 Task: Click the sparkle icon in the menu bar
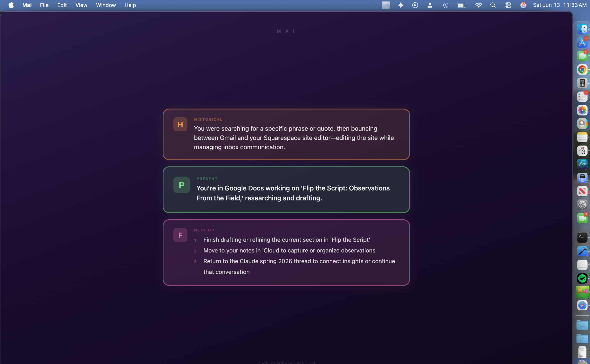click(x=400, y=5)
